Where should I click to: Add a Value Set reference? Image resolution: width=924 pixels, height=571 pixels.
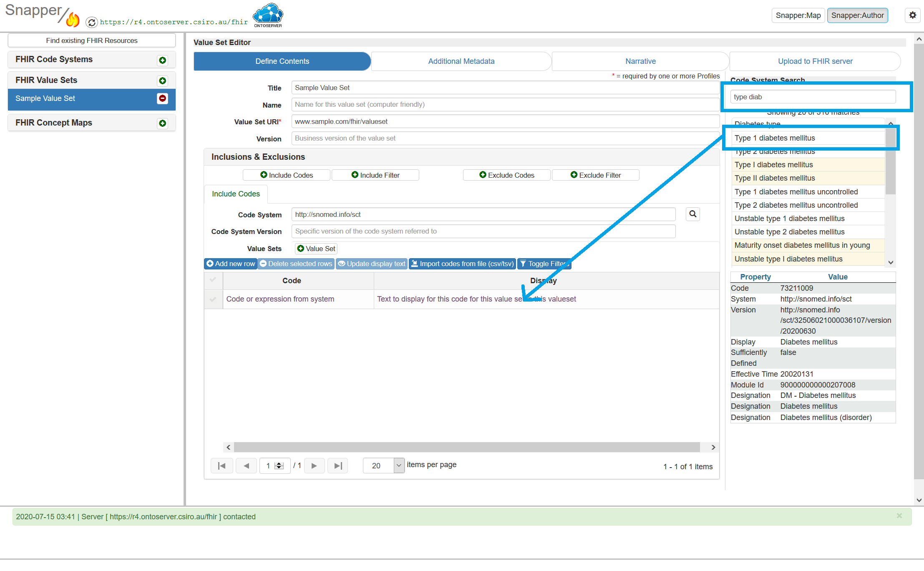pos(316,249)
